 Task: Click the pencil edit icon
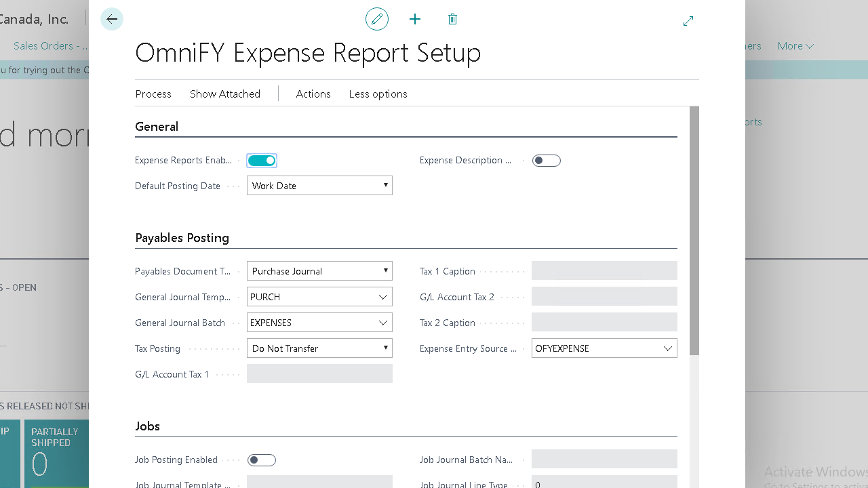pyautogui.click(x=377, y=20)
